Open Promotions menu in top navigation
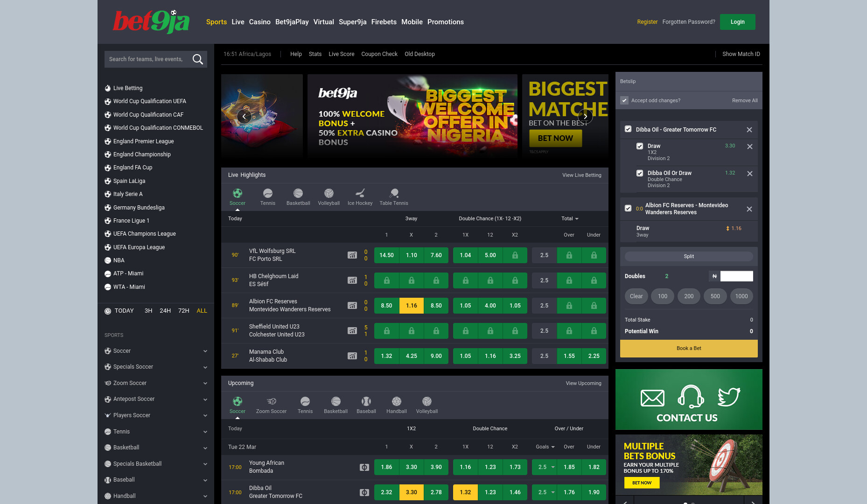The height and width of the screenshot is (504, 867). point(445,22)
